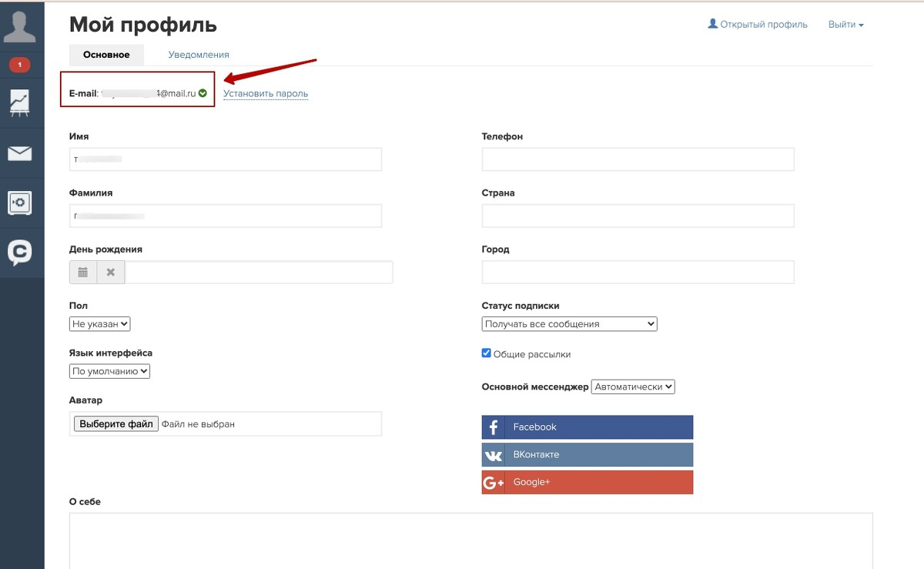Open the Статус подписки dropdown
Image resolution: width=924 pixels, height=569 pixels.
point(570,324)
